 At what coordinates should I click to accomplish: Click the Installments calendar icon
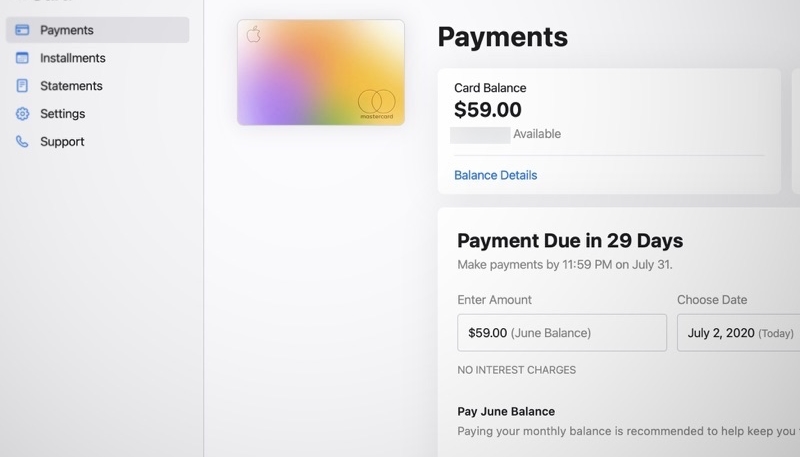[22, 58]
